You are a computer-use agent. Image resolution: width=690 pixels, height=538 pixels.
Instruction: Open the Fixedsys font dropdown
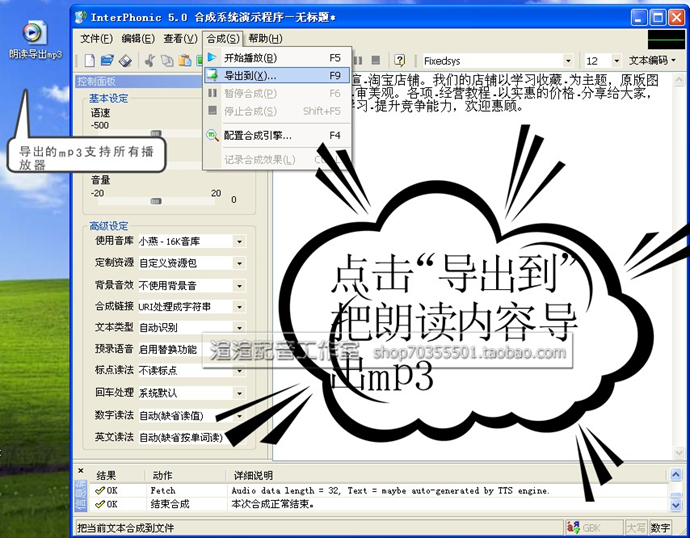point(568,61)
